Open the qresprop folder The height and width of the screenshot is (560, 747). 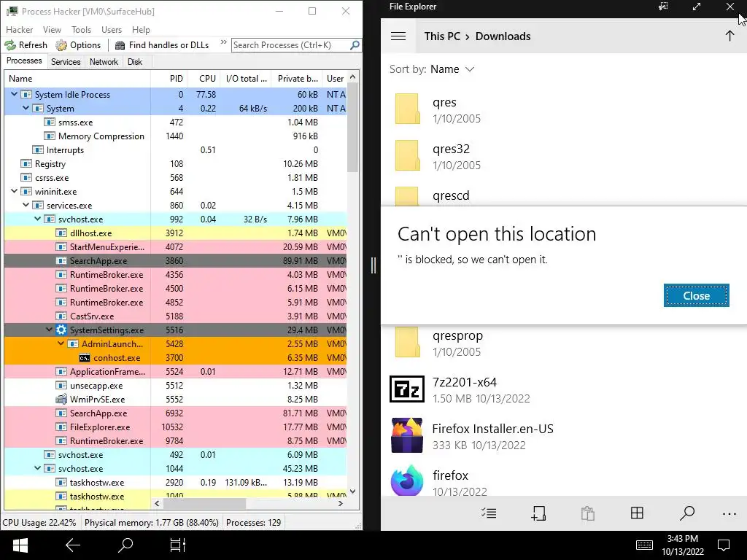[564, 343]
